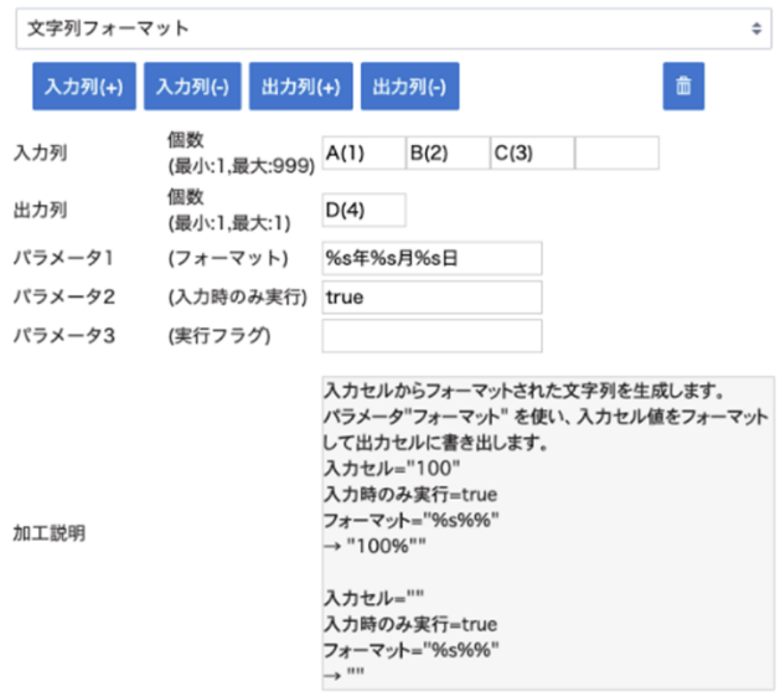Select the C(3) input column cell
This screenshot has height=700, width=784.
coord(532,154)
